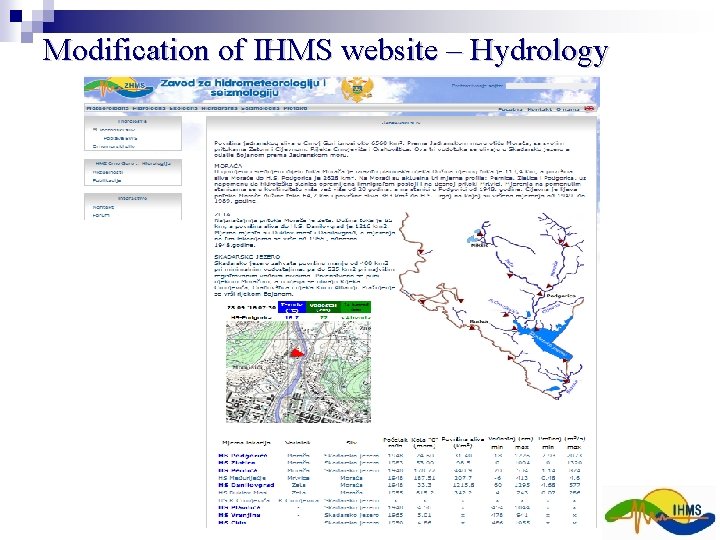Switch to English via the UK flag icon
Image resolution: width=720 pixels, height=540 pixels.
[x=589, y=109]
